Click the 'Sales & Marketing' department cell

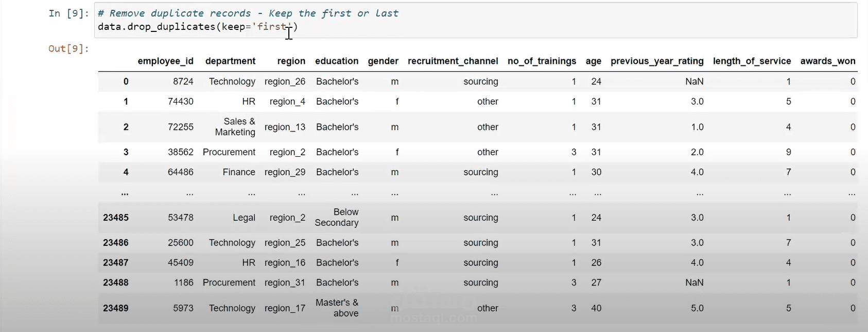[235, 127]
